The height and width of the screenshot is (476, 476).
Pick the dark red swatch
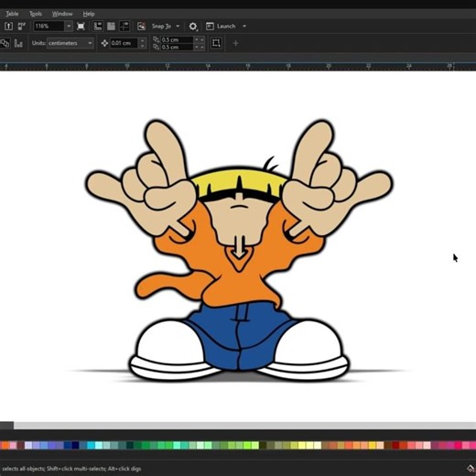click(x=395, y=445)
